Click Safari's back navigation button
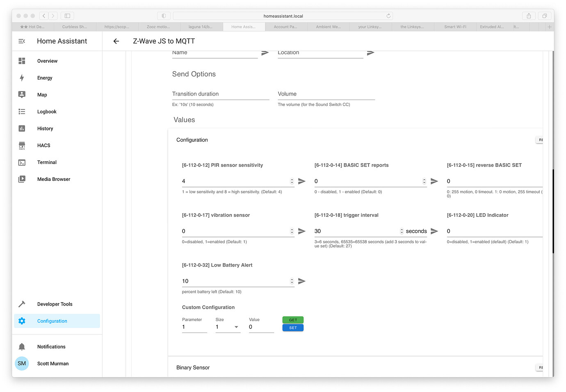566x392 pixels. coord(44,16)
